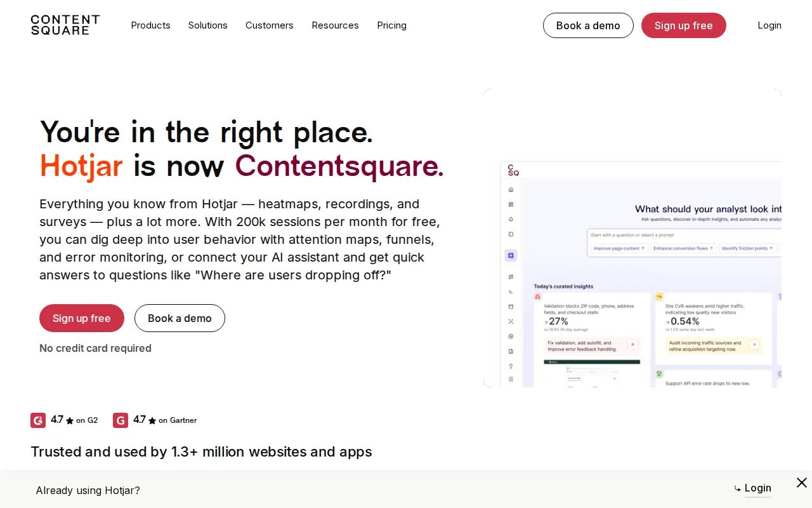Click the Contentsquare logo in the header

tap(65, 25)
